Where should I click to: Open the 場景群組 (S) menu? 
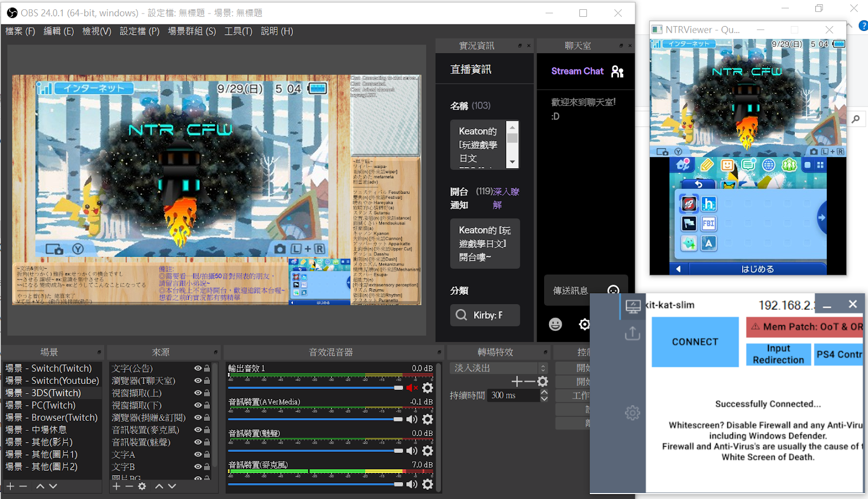tap(192, 31)
